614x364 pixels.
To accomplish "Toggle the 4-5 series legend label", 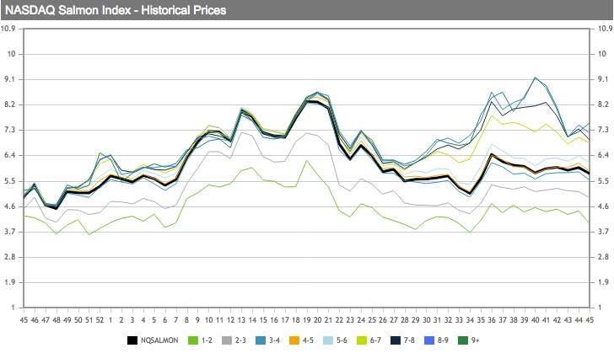I will (308, 340).
